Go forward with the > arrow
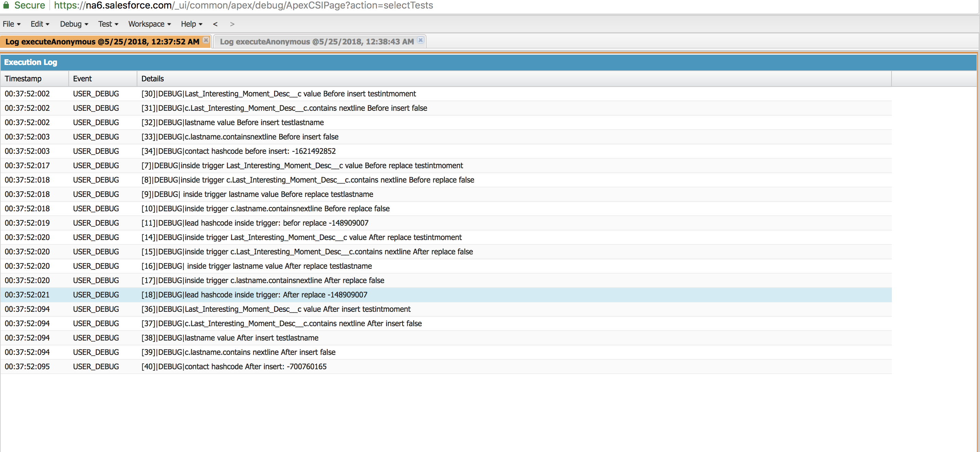The image size is (980, 452). click(x=232, y=24)
